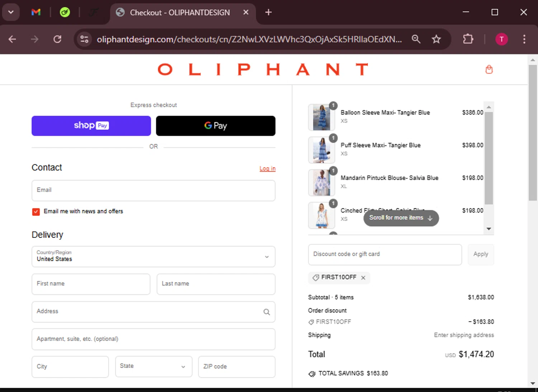Focus the Email input field
The height and width of the screenshot is (392, 538).
154,190
